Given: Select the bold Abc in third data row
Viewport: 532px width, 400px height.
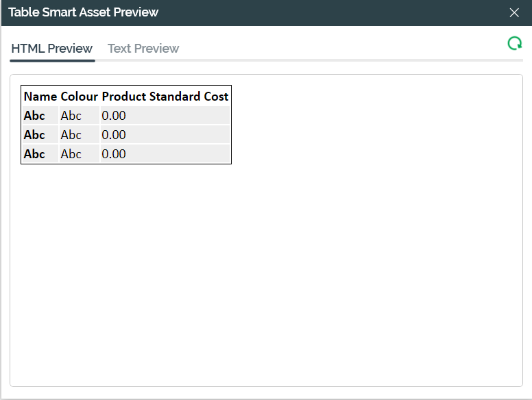Looking at the screenshot, I should (x=35, y=154).
